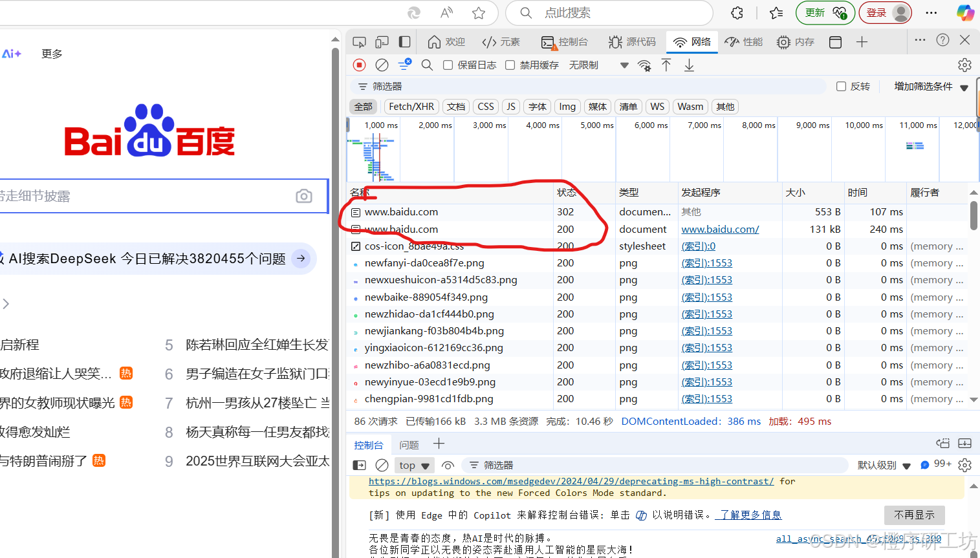Click the network request list scrollbar

click(x=974, y=216)
